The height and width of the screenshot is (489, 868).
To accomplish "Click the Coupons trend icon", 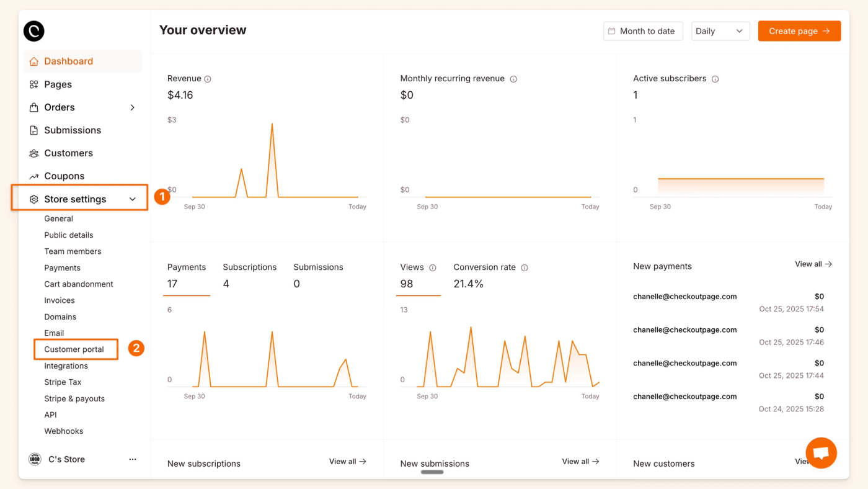I will point(34,176).
